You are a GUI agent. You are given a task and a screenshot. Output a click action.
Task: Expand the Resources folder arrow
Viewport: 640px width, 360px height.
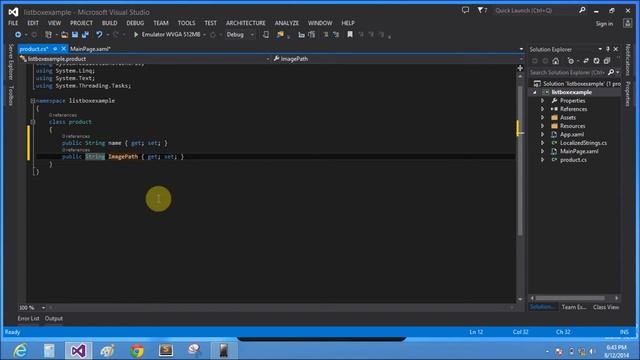pyautogui.click(x=542, y=126)
